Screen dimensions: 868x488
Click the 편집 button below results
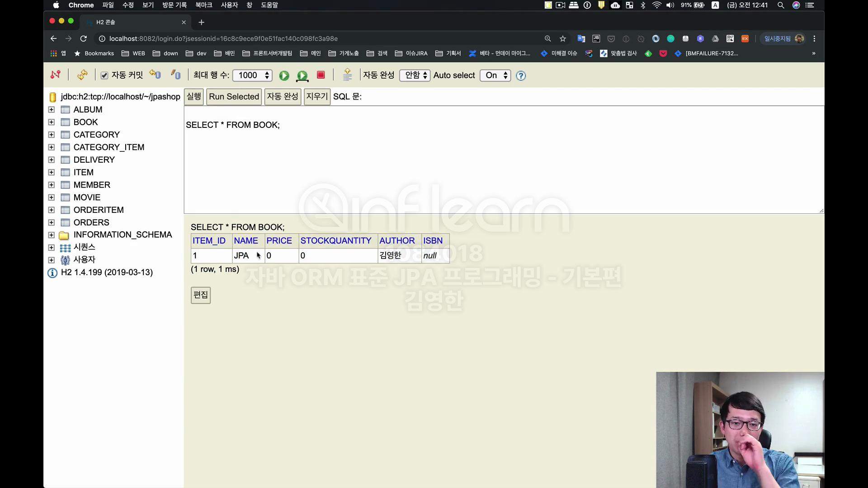pyautogui.click(x=201, y=295)
